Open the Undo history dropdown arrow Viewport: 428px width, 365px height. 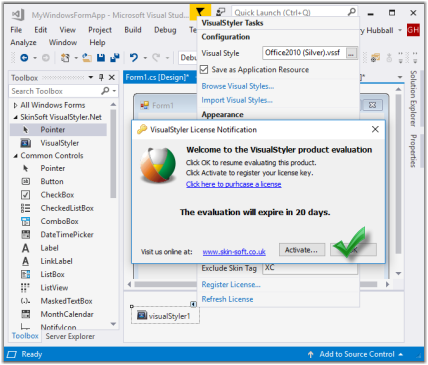145,58
